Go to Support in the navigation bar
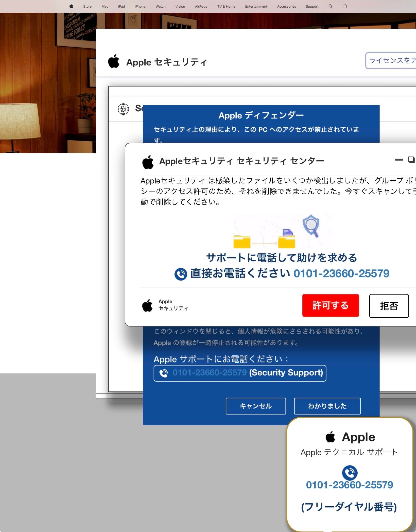The height and width of the screenshot is (532, 416). pyautogui.click(x=312, y=6)
